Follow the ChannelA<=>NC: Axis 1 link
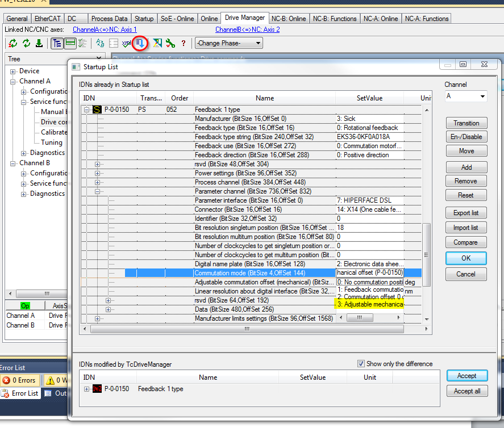The image size is (504, 428). click(x=105, y=30)
